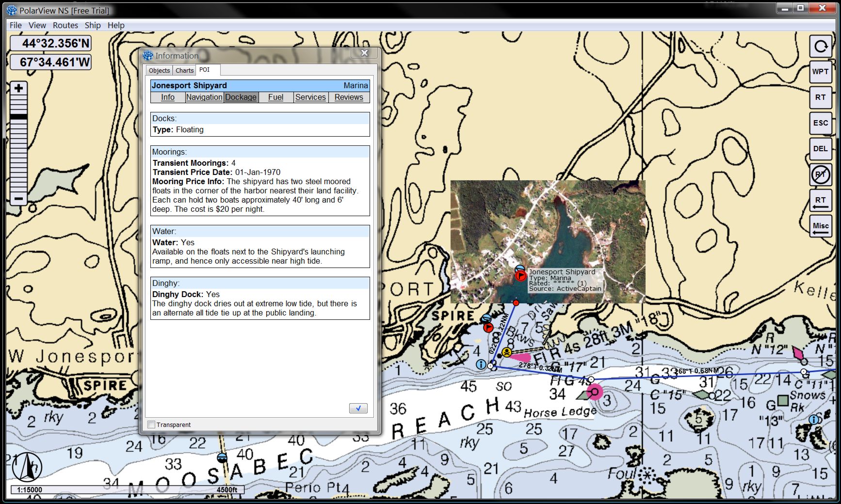Open the Reviews section link
The height and width of the screenshot is (504, 841).
point(349,97)
